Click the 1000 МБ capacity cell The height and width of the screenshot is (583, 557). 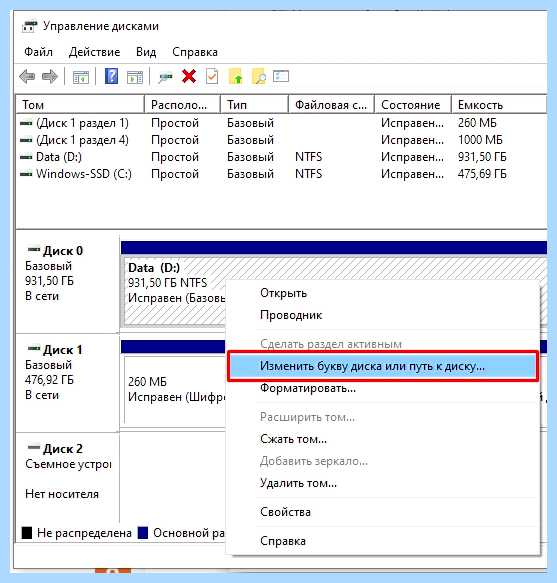click(x=480, y=140)
